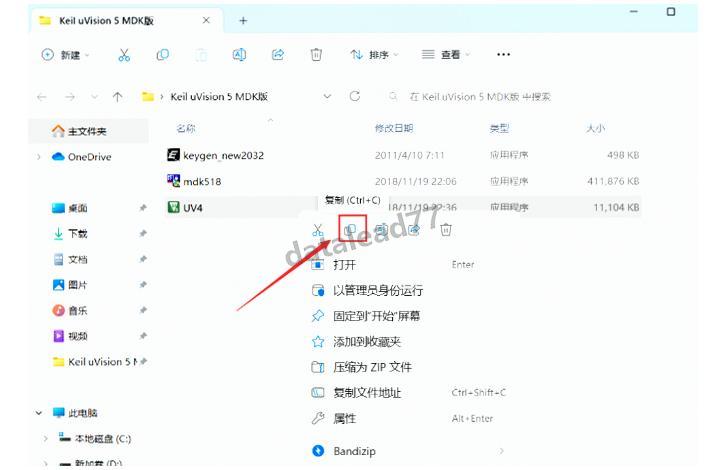Choose 以管理员身份运行 from context menu
The height and width of the screenshot is (470, 726).
pos(378,291)
